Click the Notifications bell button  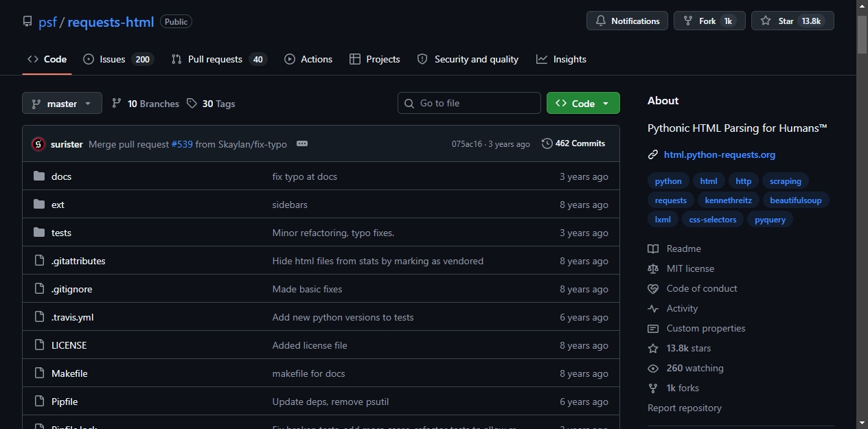click(x=628, y=21)
